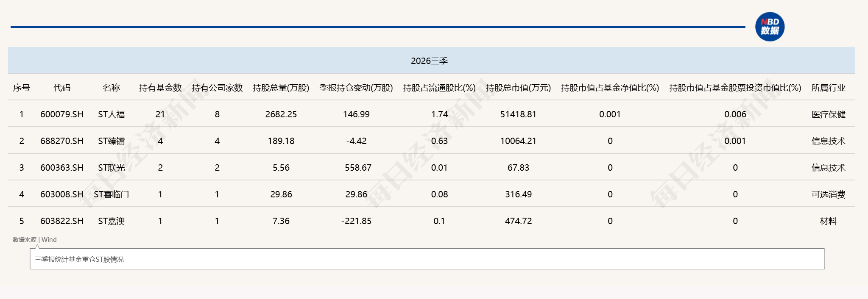
Task: Select stock code 603008.SH
Action: 62,194
